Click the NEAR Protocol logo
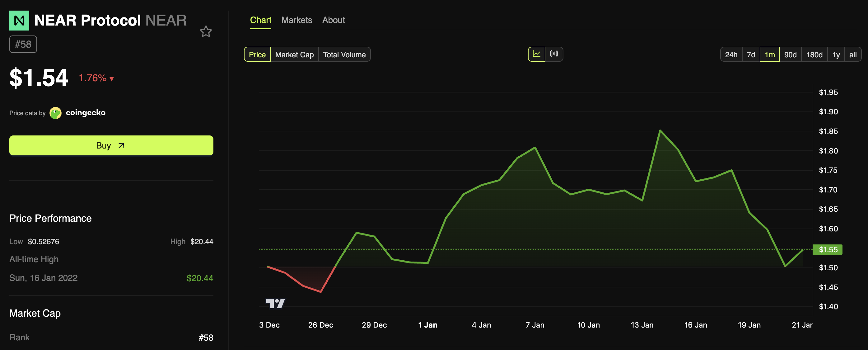Screen dimensions: 868x350 [19, 20]
